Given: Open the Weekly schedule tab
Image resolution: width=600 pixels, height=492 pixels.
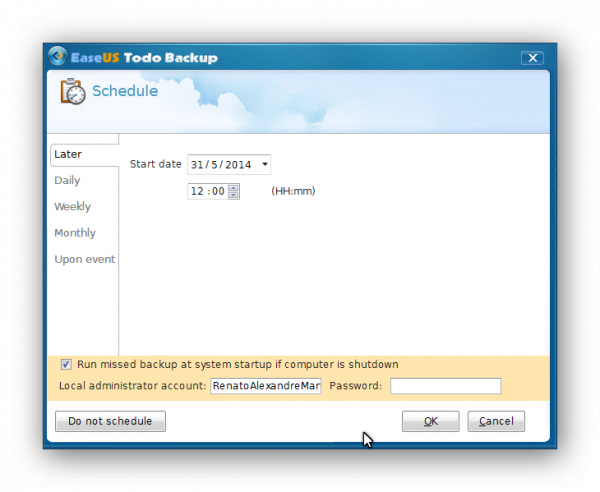Looking at the screenshot, I should coord(72,207).
